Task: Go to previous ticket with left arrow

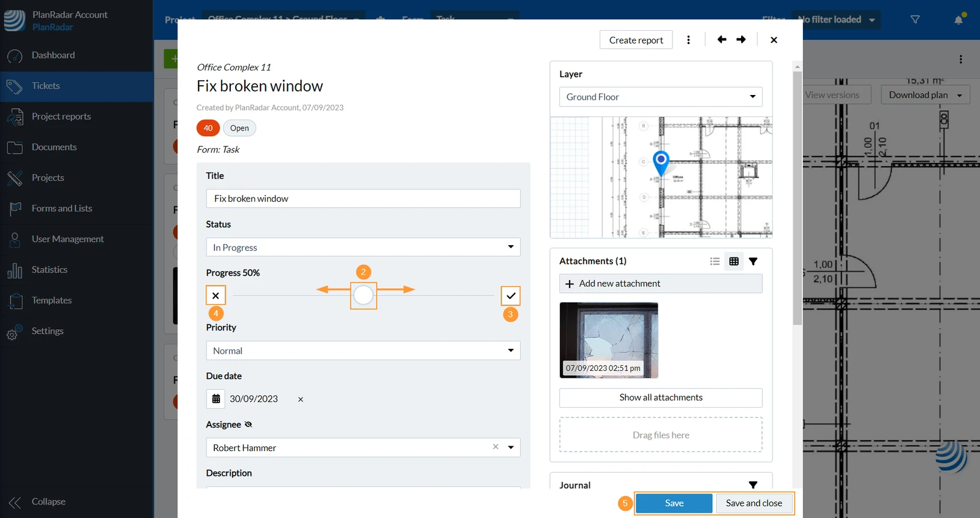Action: (722, 40)
